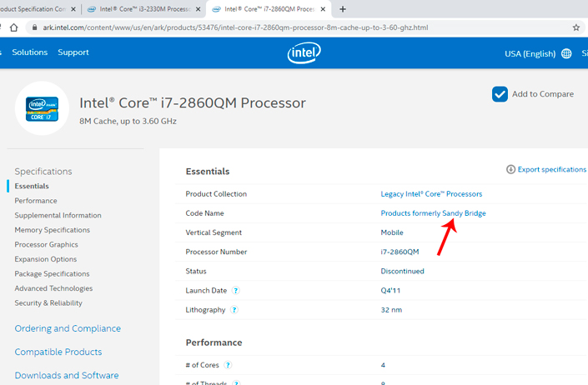The width and height of the screenshot is (588, 385).
Task: Click the Export specifications download icon
Action: click(510, 169)
